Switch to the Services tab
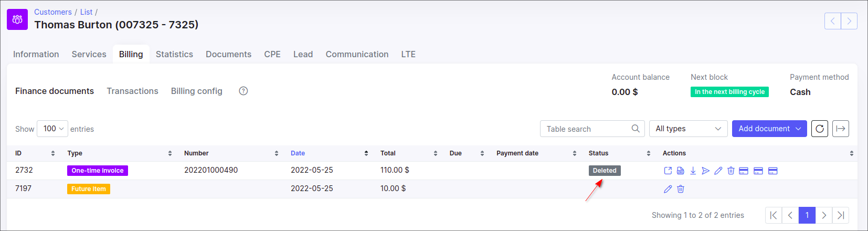 [89, 54]
